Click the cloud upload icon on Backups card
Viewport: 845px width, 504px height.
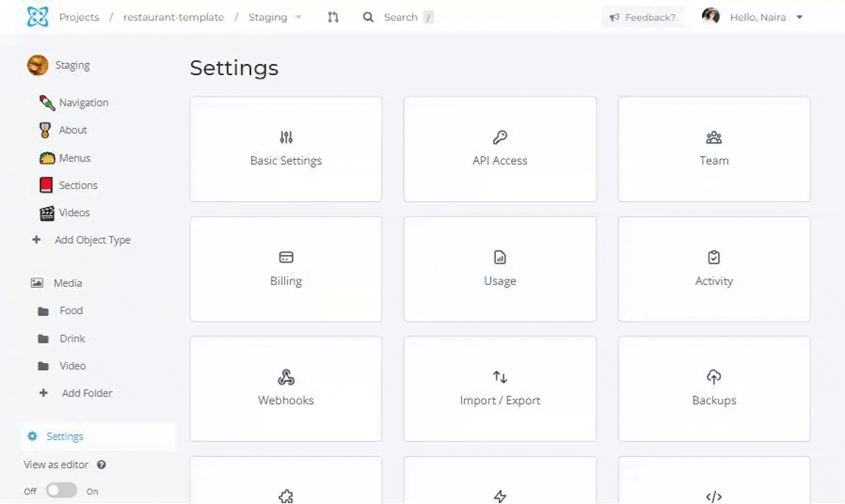click(714, 377)
